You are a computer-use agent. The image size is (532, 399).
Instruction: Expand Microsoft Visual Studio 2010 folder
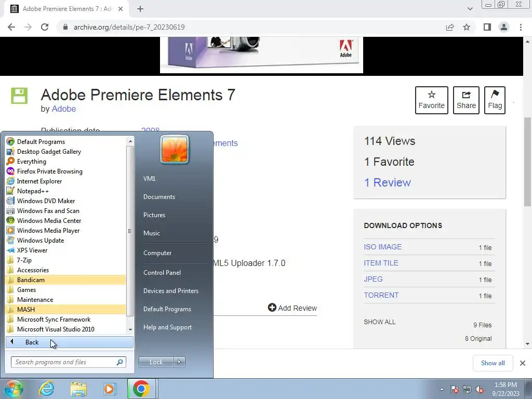coord(66,329)
